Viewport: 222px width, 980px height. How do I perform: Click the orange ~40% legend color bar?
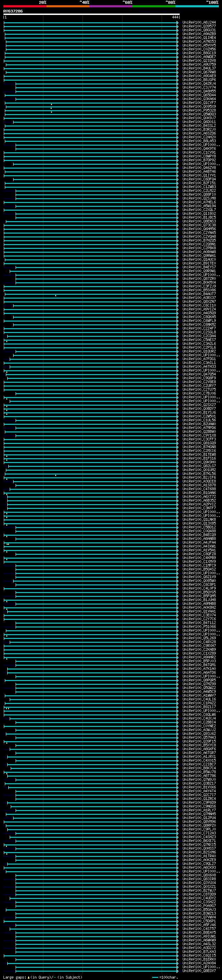tap(68, 6)
